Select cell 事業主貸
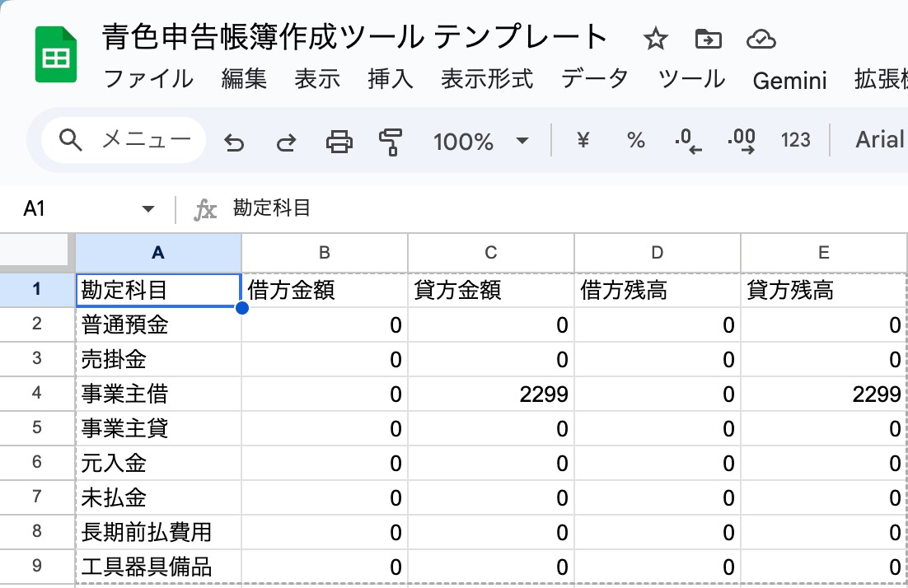 158,428
